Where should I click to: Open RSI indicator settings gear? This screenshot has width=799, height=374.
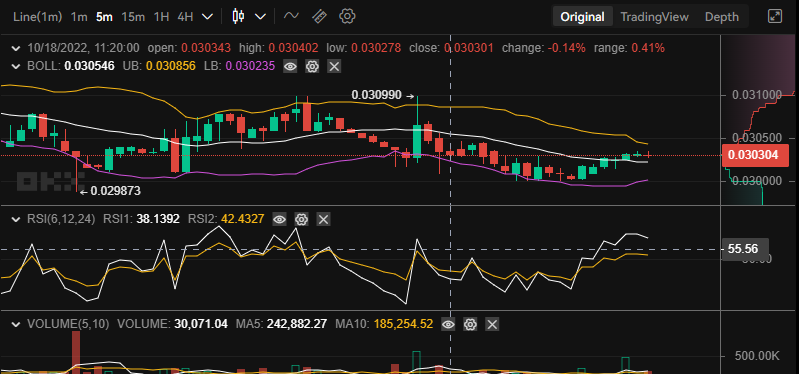point(302,220)
